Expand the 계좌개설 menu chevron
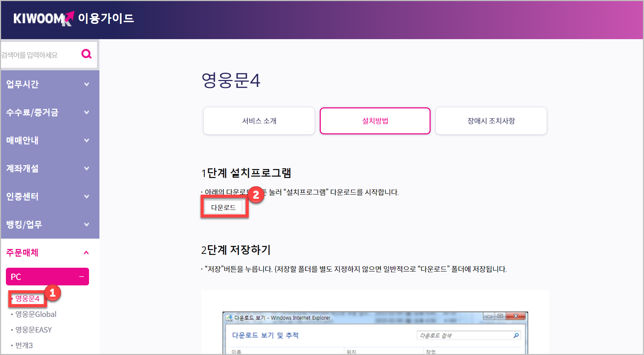Viewport: 644px width, 355px height. click(87, 168)
